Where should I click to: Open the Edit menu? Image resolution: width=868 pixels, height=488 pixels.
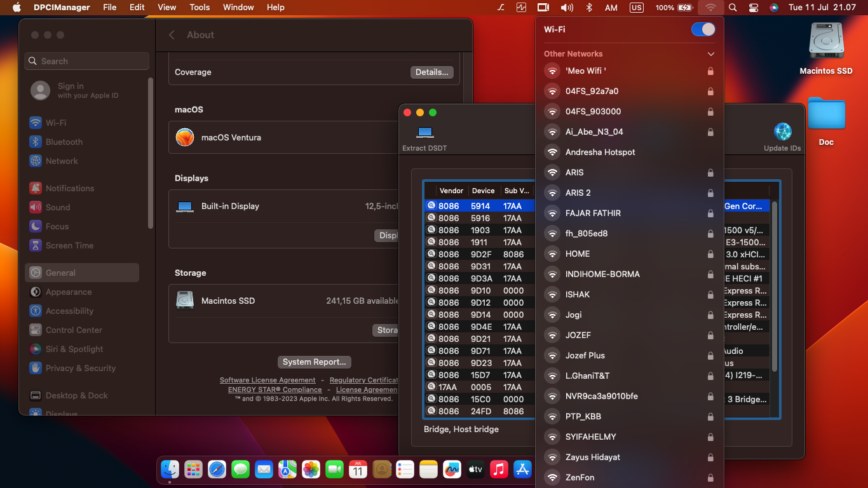(137, 8)
